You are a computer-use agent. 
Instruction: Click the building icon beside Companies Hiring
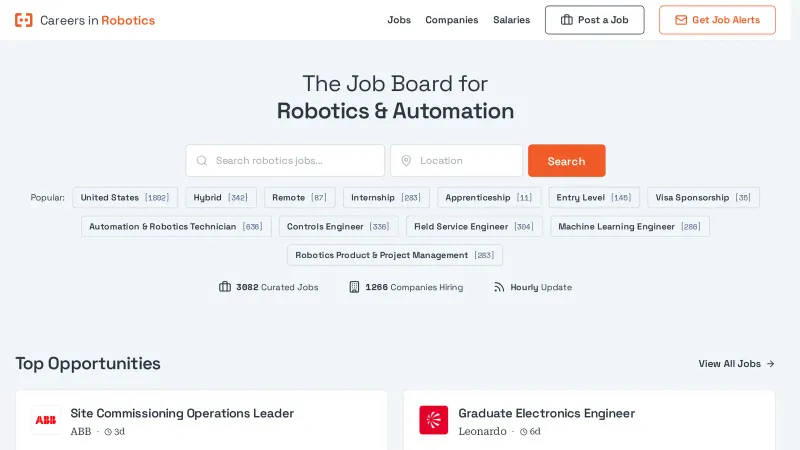354,287
